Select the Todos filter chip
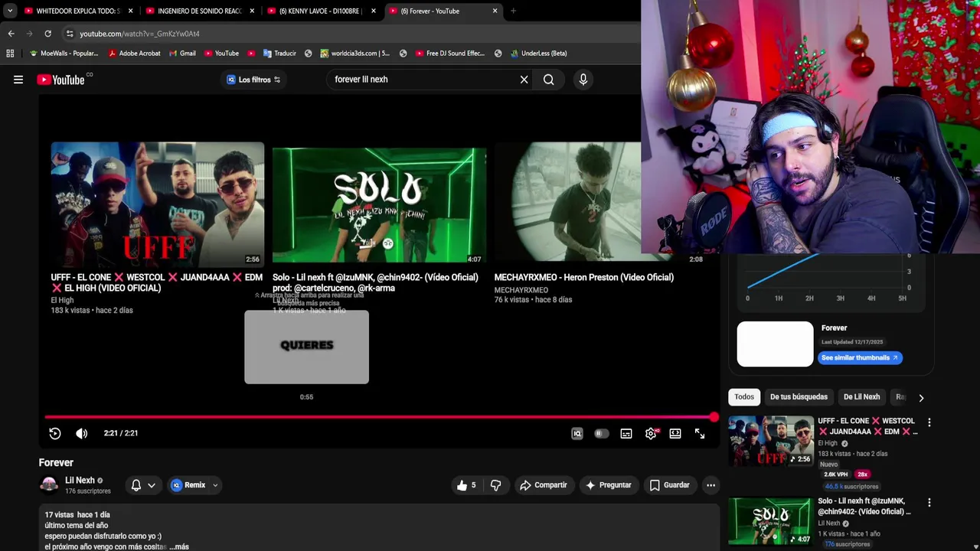 tap(744, 396)
